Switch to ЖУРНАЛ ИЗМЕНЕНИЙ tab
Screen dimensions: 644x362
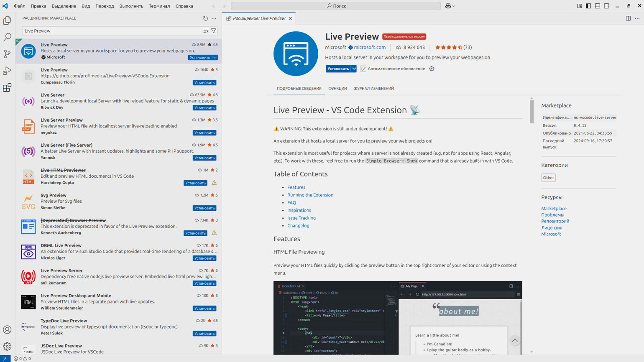point(374,89)
